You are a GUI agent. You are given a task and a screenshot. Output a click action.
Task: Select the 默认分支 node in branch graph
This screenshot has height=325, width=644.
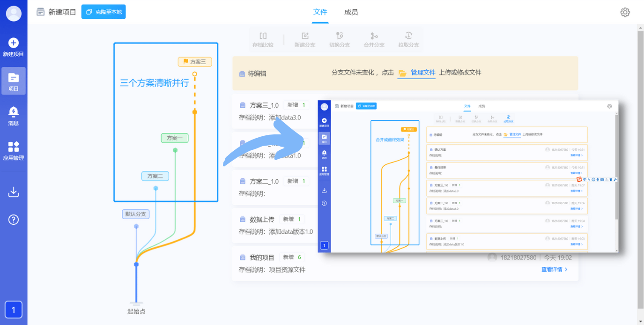pyautogui.click(x=135, y=214)
